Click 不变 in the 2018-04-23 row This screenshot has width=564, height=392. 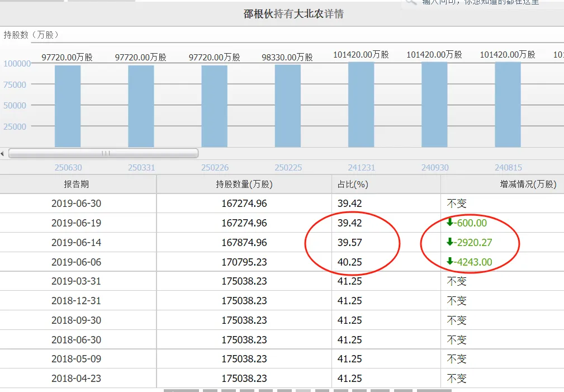[x=457, y=379]
